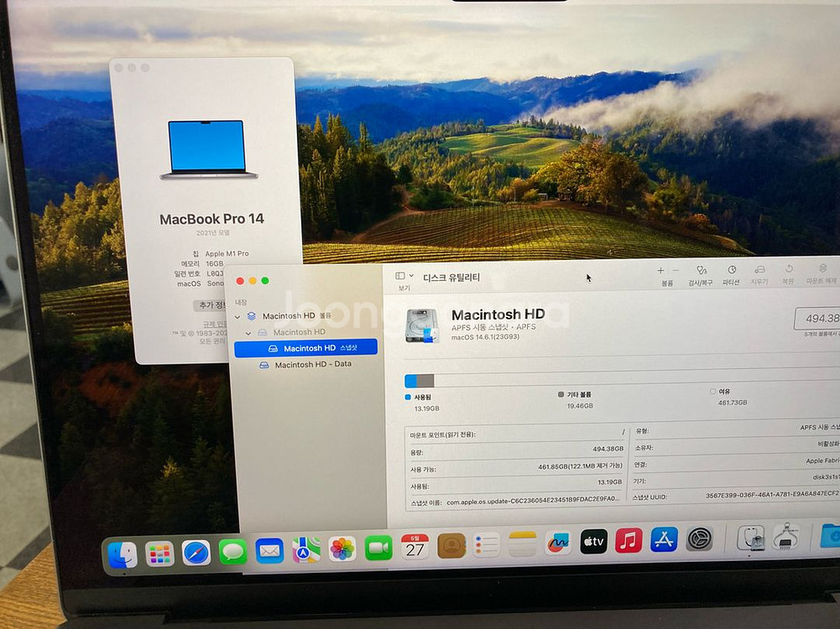Screen dimensions: 840x629
Task: Click the 494.38 capacity box
Action: tap(817, 319)
